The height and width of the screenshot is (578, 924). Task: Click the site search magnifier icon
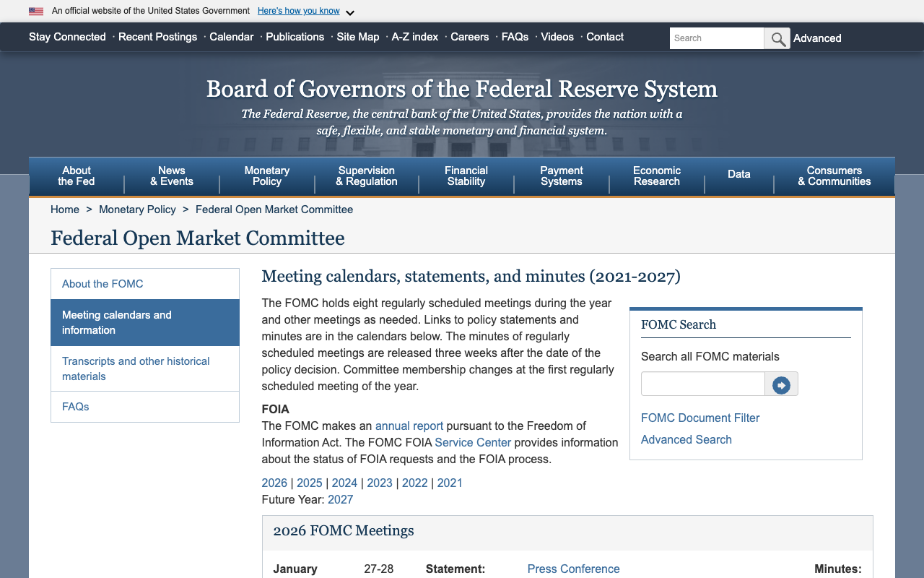point(777,38)
